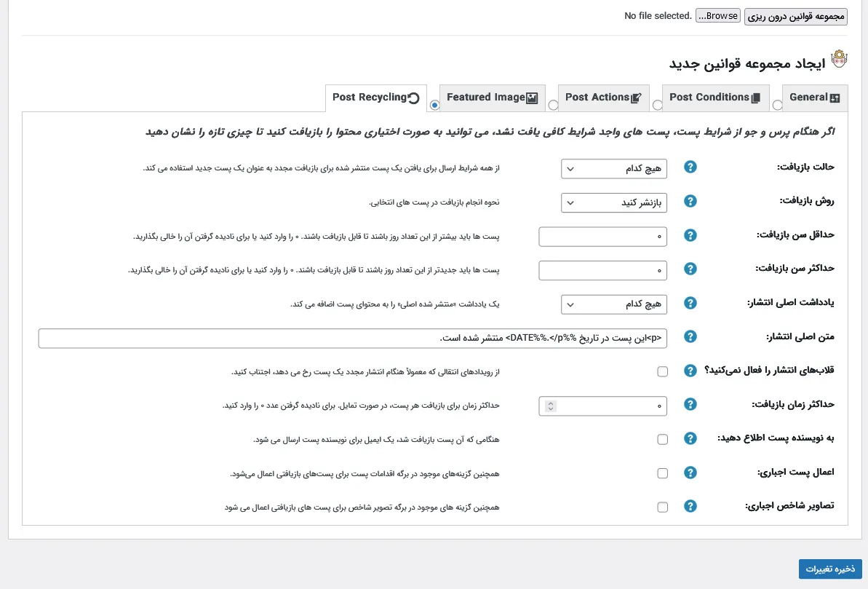This screenshot has width=868, height=589.
Task: Focus the حداکثر سن بازیافت input field
Action: click(602, 270)
